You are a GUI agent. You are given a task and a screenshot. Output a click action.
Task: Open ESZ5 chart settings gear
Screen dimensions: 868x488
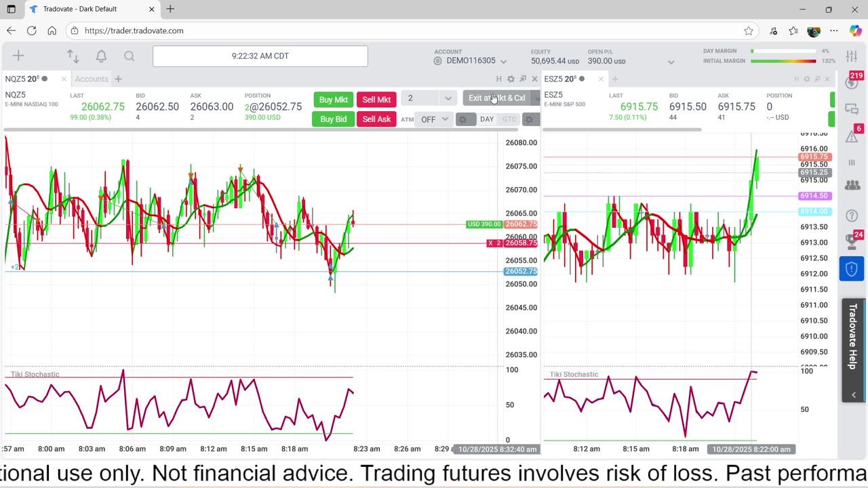(x=807, y=79)
